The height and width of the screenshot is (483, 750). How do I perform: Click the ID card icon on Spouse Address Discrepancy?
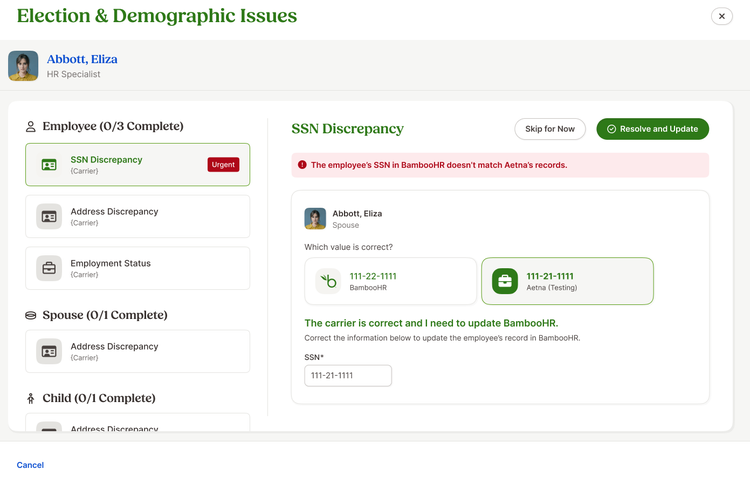49,351
